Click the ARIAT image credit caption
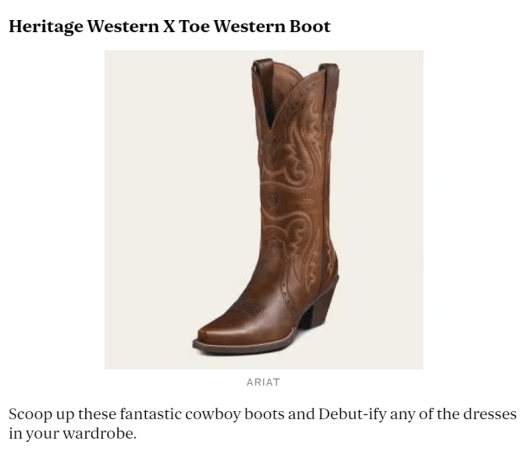This screenshot has width=528, height=450. coord(263,382)
